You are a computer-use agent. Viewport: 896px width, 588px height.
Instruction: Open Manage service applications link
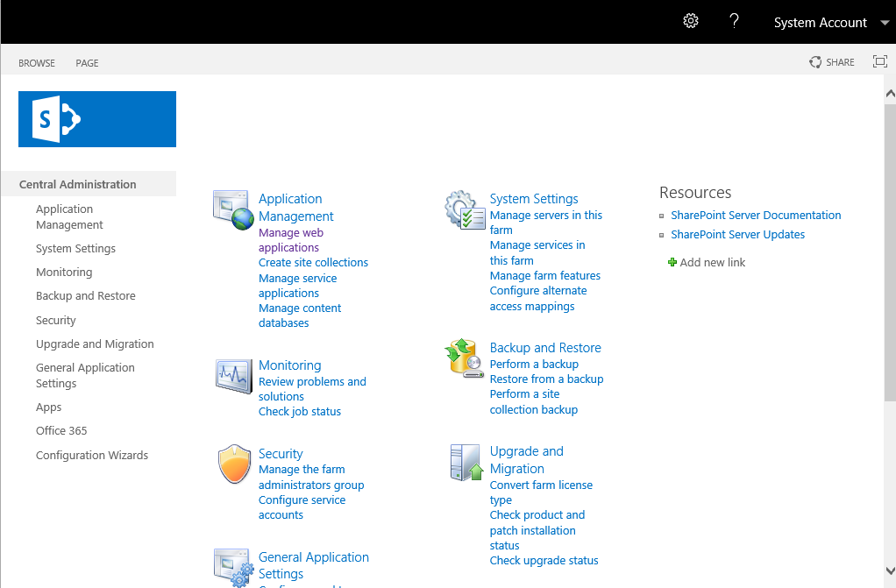click(298, 286)
